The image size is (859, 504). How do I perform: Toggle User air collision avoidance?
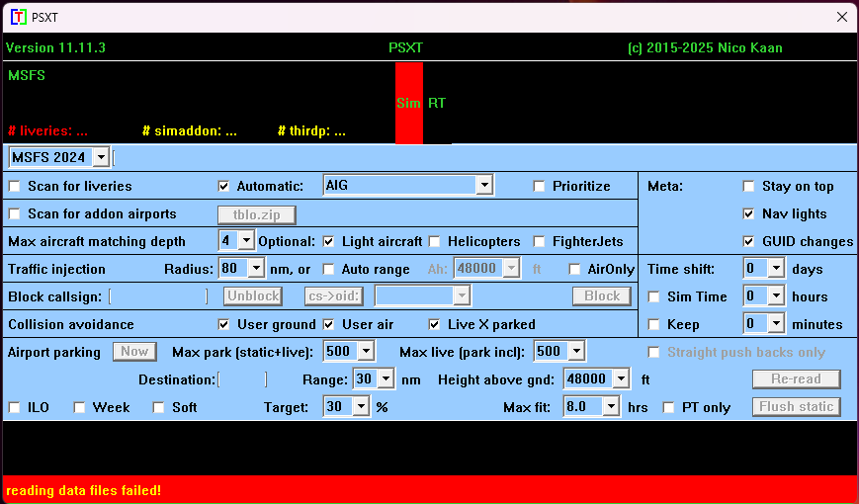coord(329,324)
